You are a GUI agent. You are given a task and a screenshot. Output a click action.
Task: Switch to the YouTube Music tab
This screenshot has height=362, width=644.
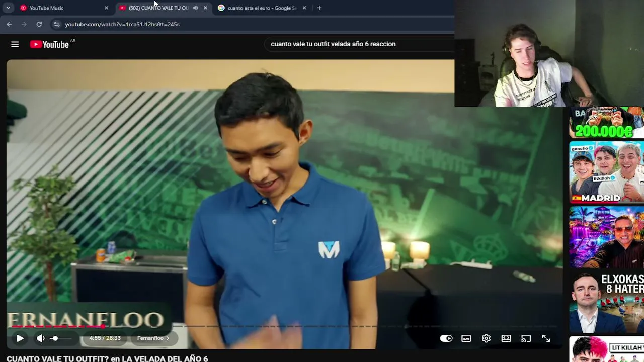click(x=64, y=8)
